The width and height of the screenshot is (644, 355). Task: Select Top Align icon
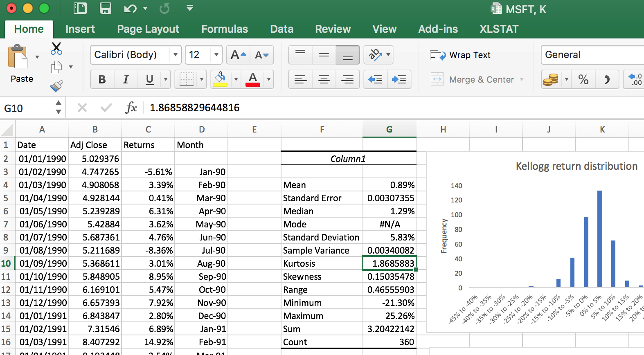[x=300, y=55]
